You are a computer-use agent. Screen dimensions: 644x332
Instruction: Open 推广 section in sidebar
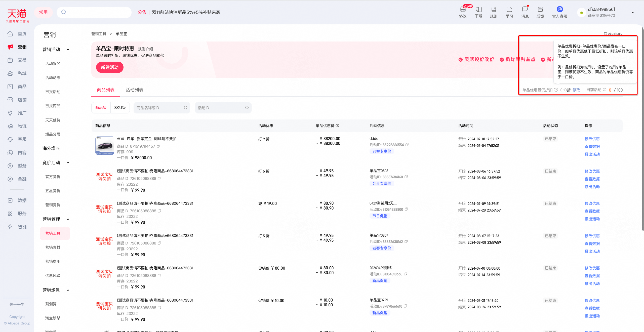point(17,113)
